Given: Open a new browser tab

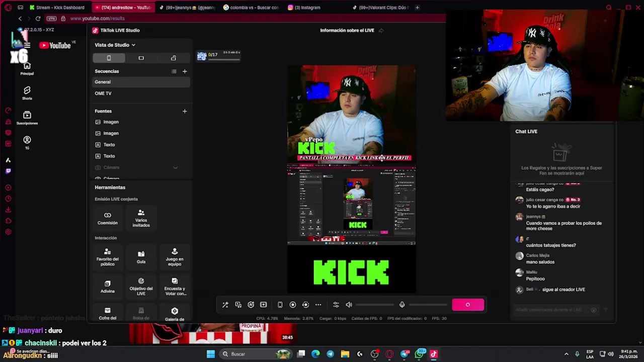Looking at the screenshot, I should [417, 8].
